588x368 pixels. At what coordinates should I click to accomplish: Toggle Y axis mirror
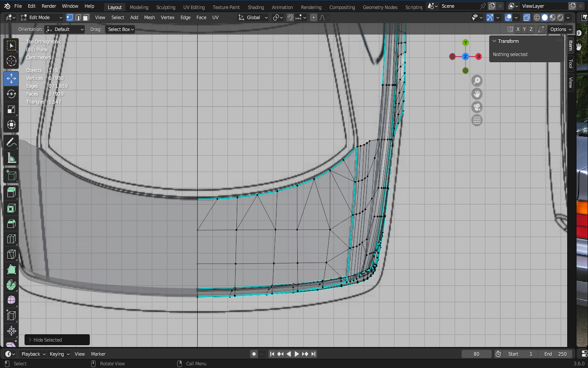pyautogui.click(x=524, y=29)
